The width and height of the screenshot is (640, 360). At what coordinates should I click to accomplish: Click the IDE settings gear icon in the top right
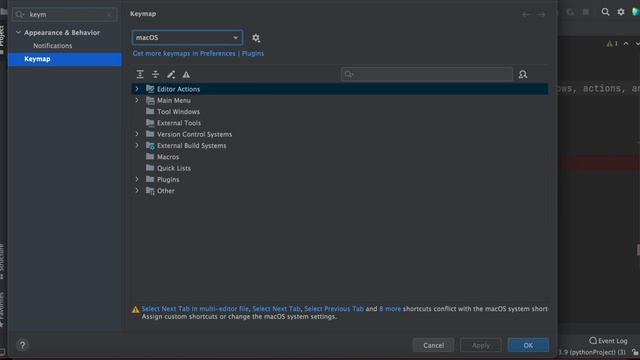pos(621,12)
